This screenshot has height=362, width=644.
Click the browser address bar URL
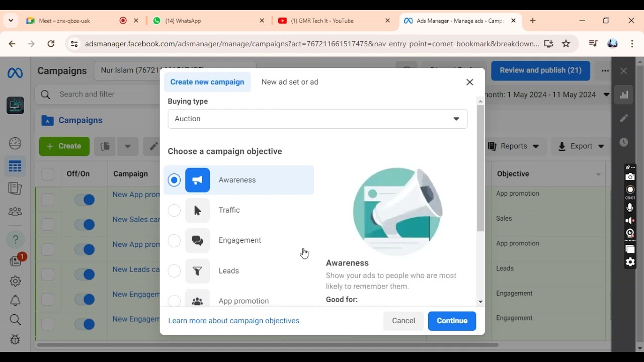click(x=312, y=44)
